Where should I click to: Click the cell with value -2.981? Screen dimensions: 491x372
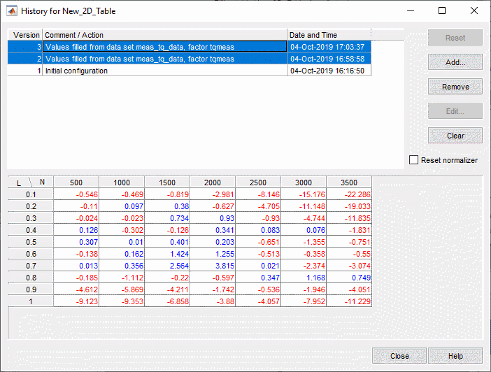point(212,194)
